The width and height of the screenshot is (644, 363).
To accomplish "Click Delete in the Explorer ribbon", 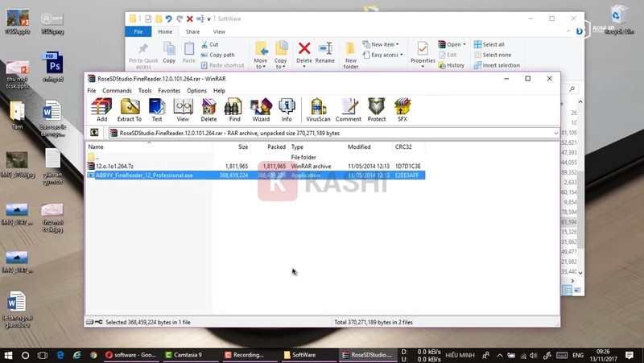I will (x=304, y=54).
